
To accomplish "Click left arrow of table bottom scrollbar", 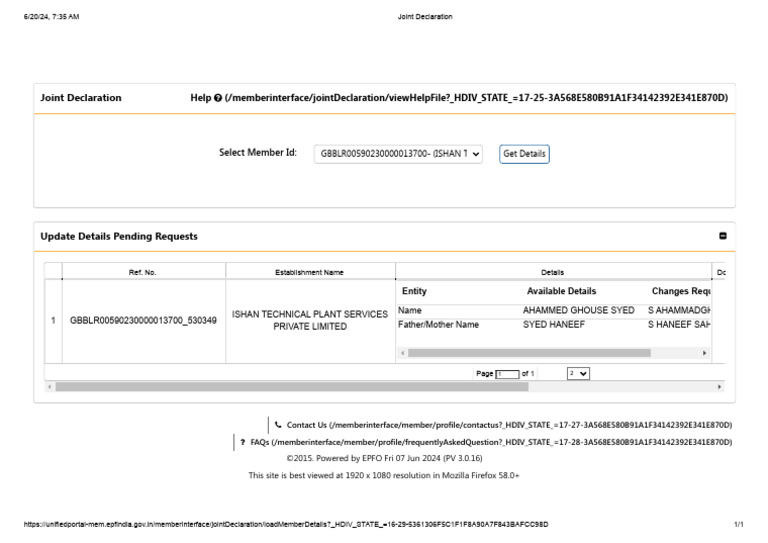I will 49,387.
